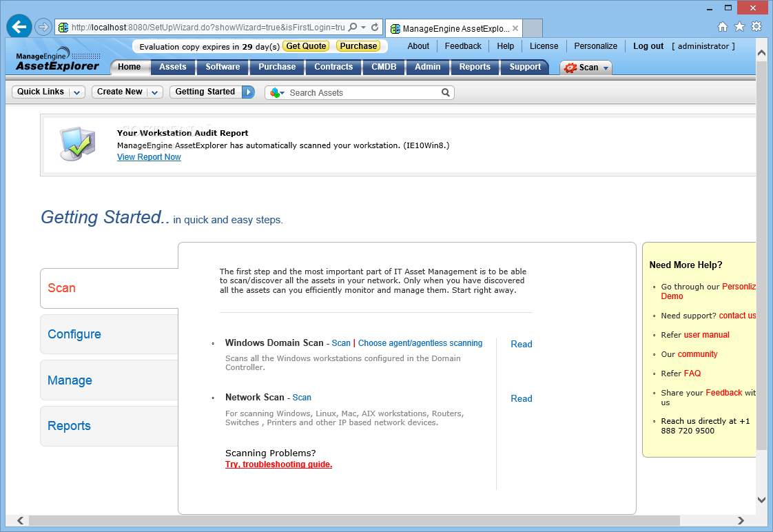This screenshot has height=532, width=773.
Task: Switch to the Assets tab
Action: click(172, 67)
